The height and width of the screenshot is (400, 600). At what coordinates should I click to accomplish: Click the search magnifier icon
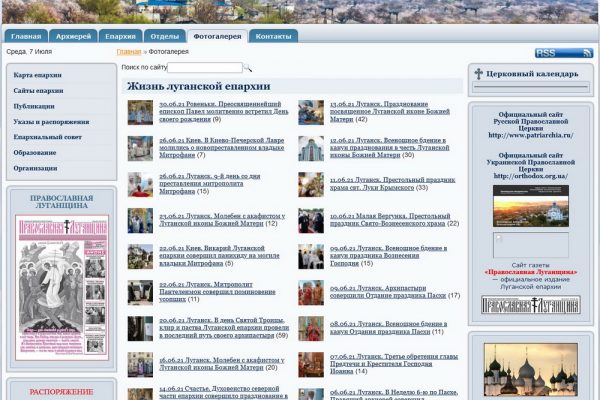pyautogui.click(x=249, y=68)
